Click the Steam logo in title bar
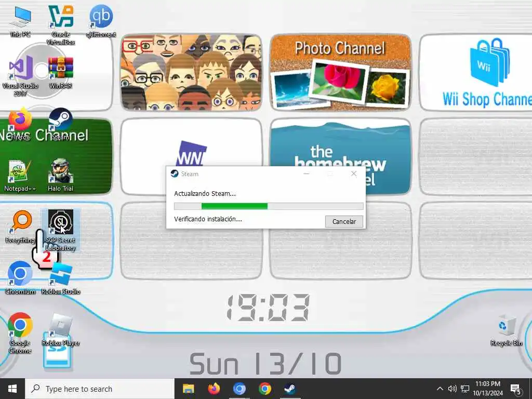This screenshot has height=399, width=532. (175, 174)
